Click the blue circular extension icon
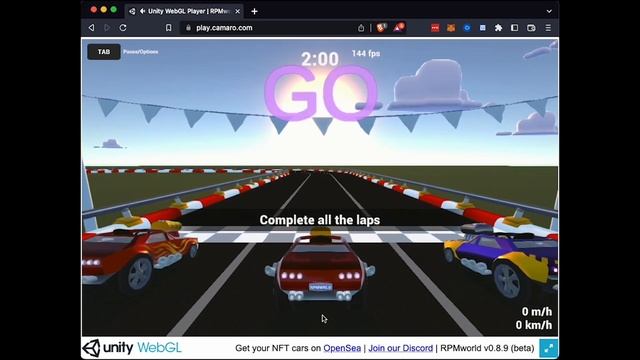Viewport: 640px width, 360px height. click(x=467, y=28)
